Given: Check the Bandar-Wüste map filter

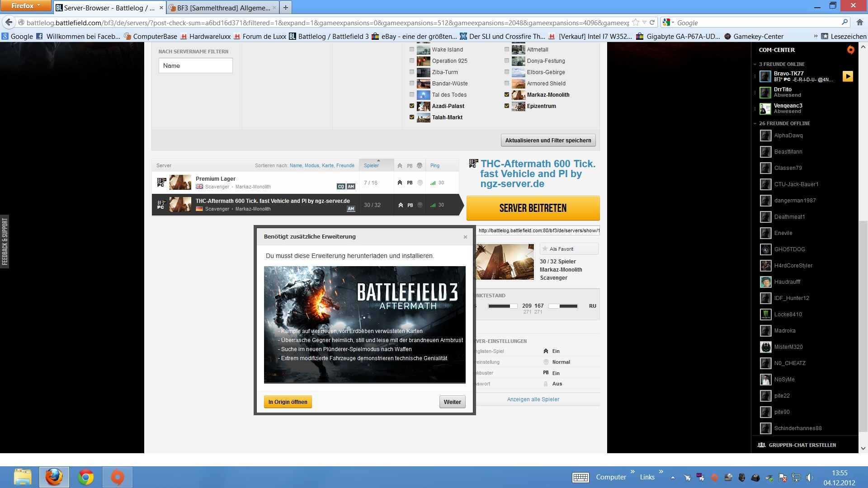Looking at the screenshot, I should (412, 83).
